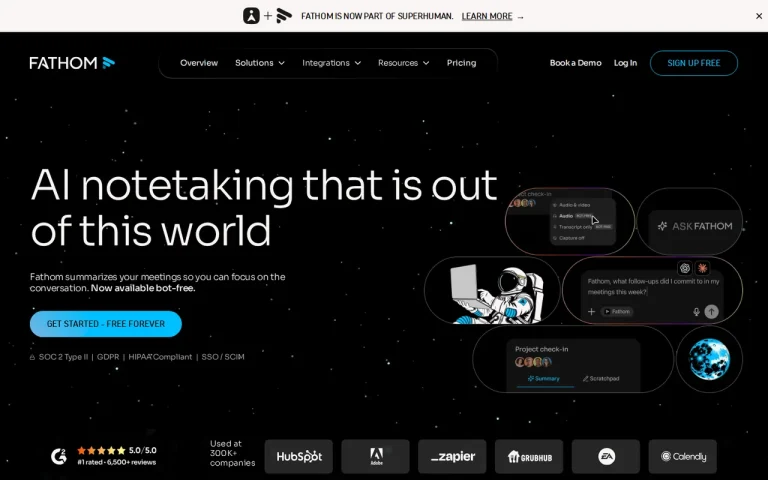Click the G2 logo badge

tap(59, 456)
